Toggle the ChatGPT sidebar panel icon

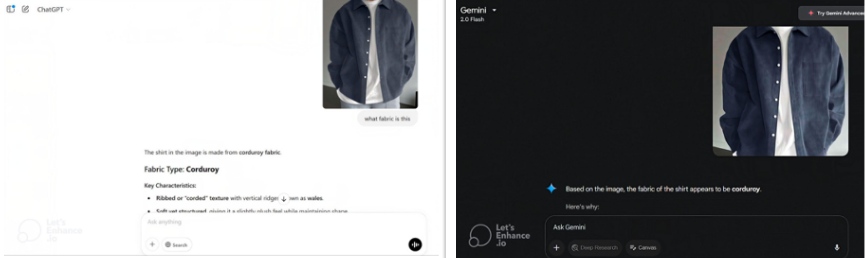11,9
